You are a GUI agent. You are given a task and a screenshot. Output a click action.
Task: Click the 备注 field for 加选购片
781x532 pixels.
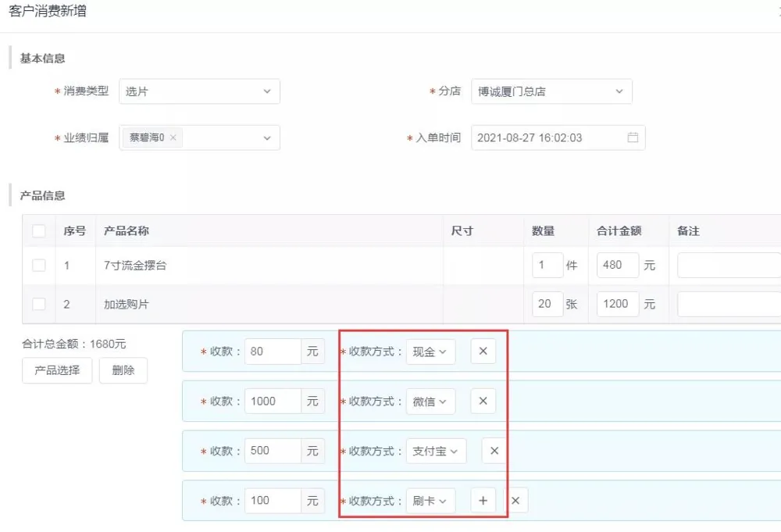[728, 304]
